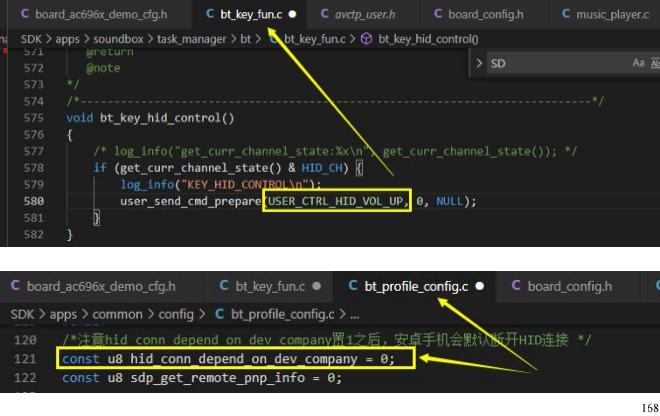Open apps breadcrumb in the lower editor
Screen dimensions: 660x416
pyautogui.click(x=63, y=314)
